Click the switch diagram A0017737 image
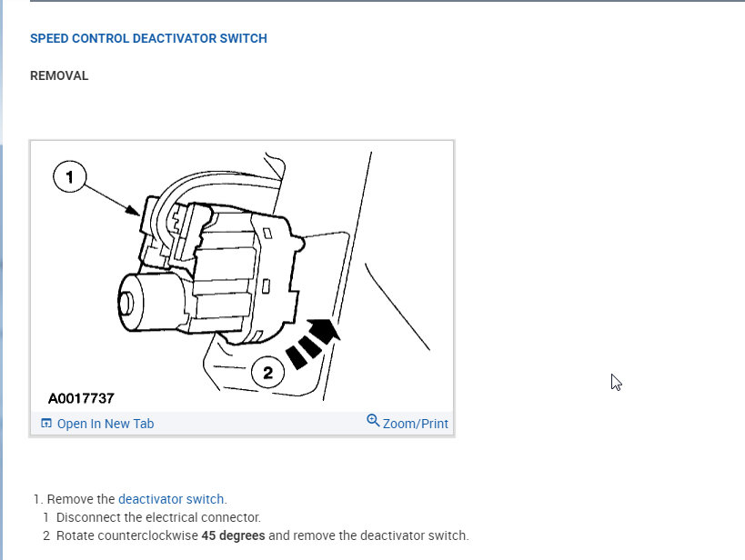Screen dimensions: 745x560 tap(242, 276)
